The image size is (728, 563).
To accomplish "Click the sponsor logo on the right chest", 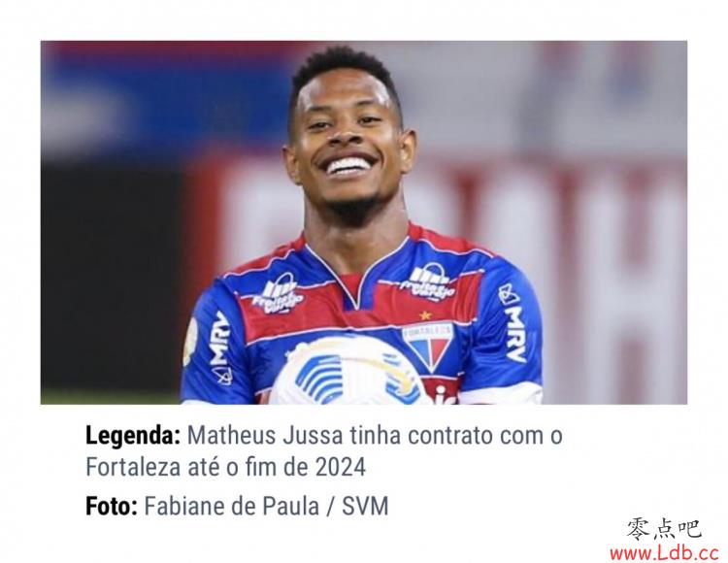I will point(429,281).
